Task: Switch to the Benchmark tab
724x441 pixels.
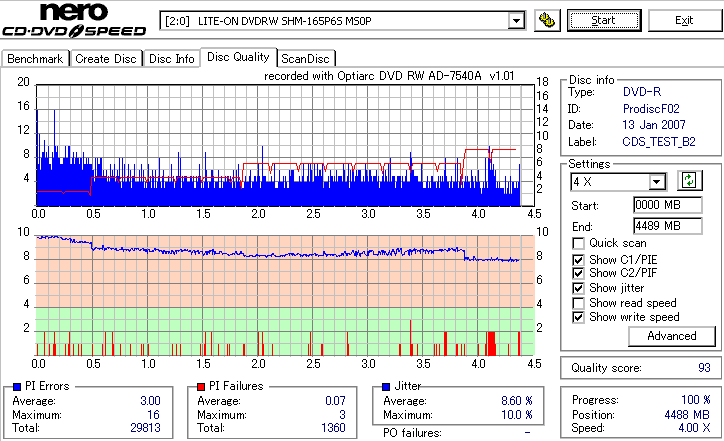Action: pos(35,59)
